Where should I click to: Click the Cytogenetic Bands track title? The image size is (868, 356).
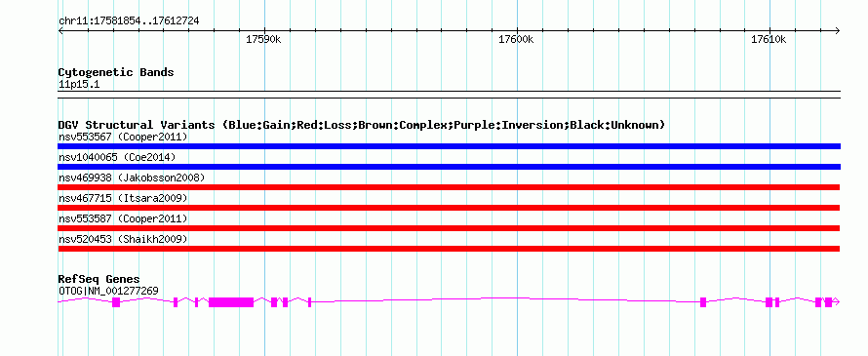coord(116,72)
